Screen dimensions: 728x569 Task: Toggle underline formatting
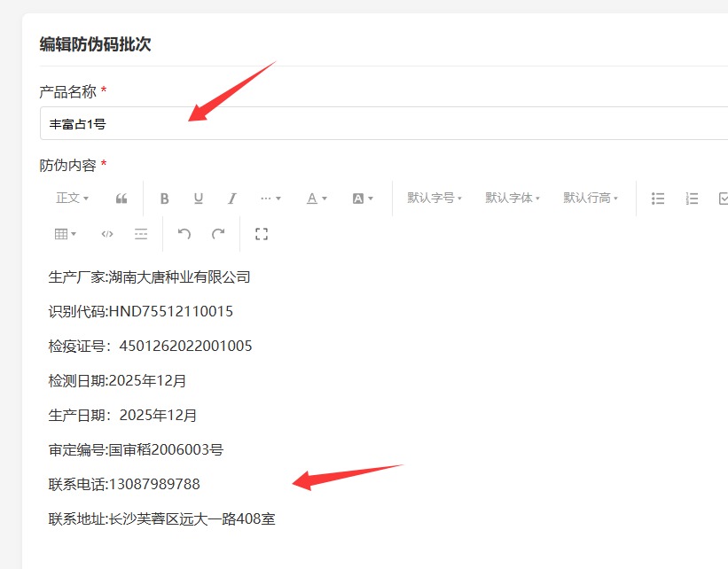(199, 199)
